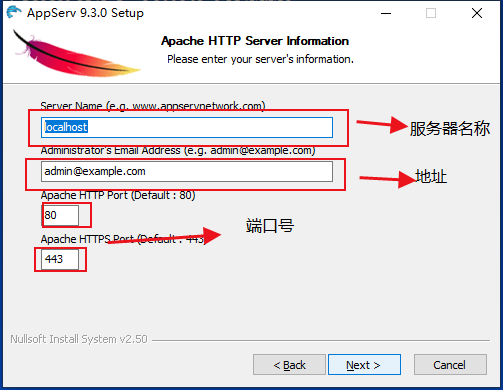Cancel the AppServ setup
This screenshot has height=390, width=503.
click(x=450, y=365)
